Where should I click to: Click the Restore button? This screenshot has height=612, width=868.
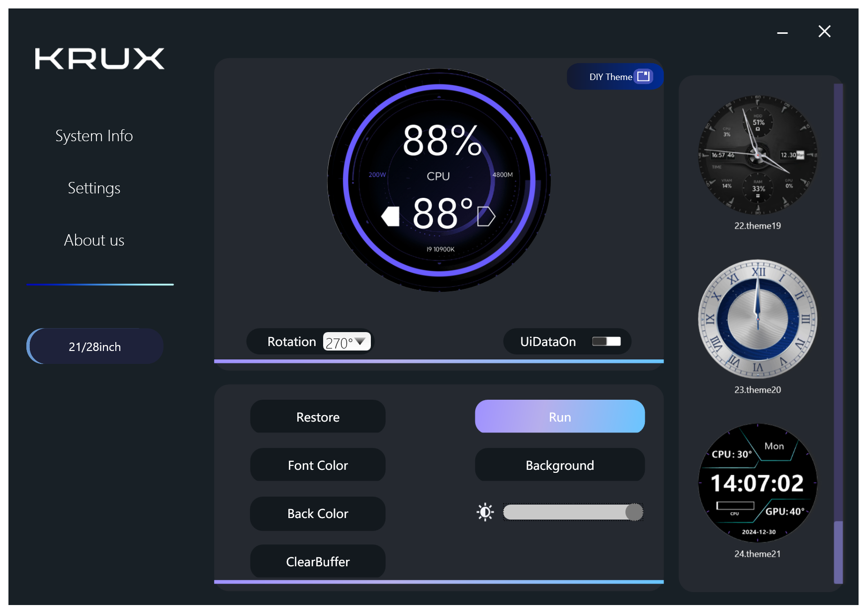[x=318, y=417]
